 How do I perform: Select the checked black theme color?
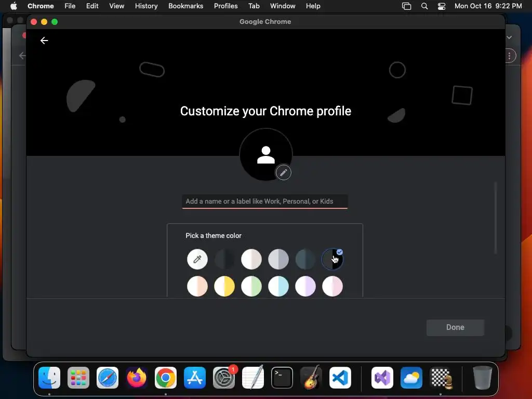click(x=332, y=259)
